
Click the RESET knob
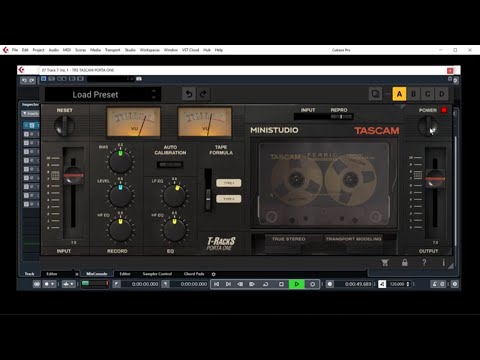click(64, 126)
